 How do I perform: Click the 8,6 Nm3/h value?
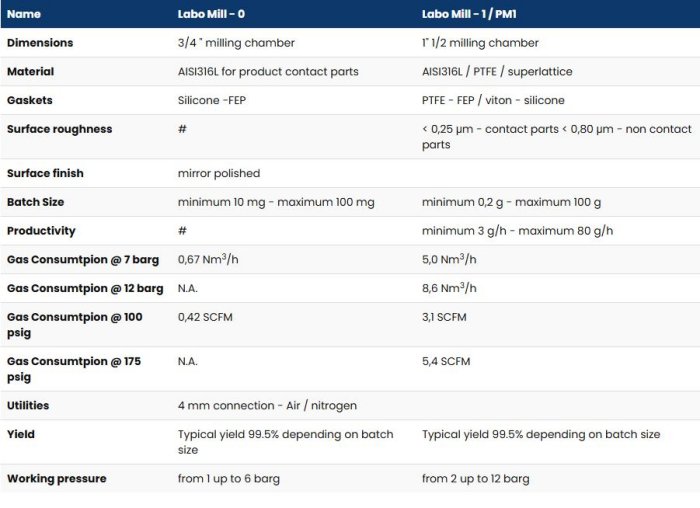point(450,289)
